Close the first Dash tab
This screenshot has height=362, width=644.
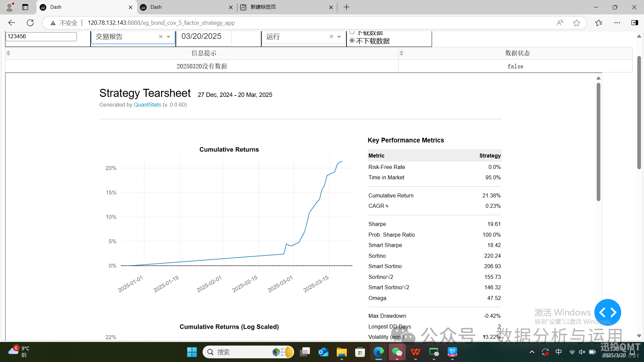tap(130, 7)
